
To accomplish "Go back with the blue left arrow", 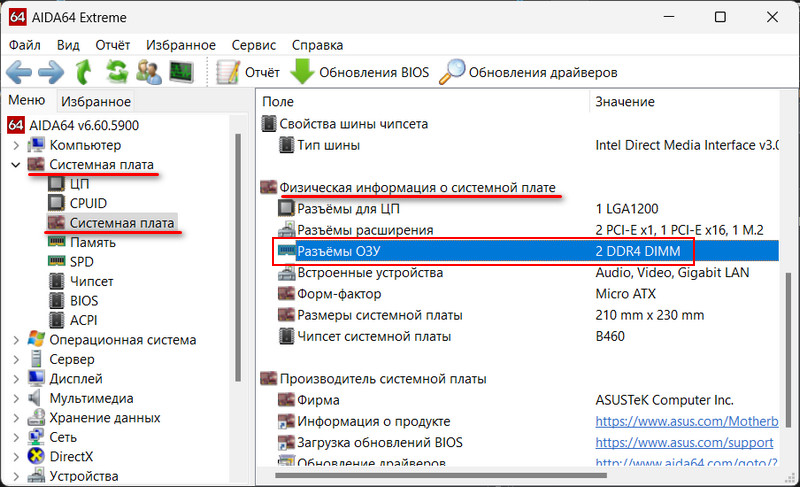I will (19, 72).
